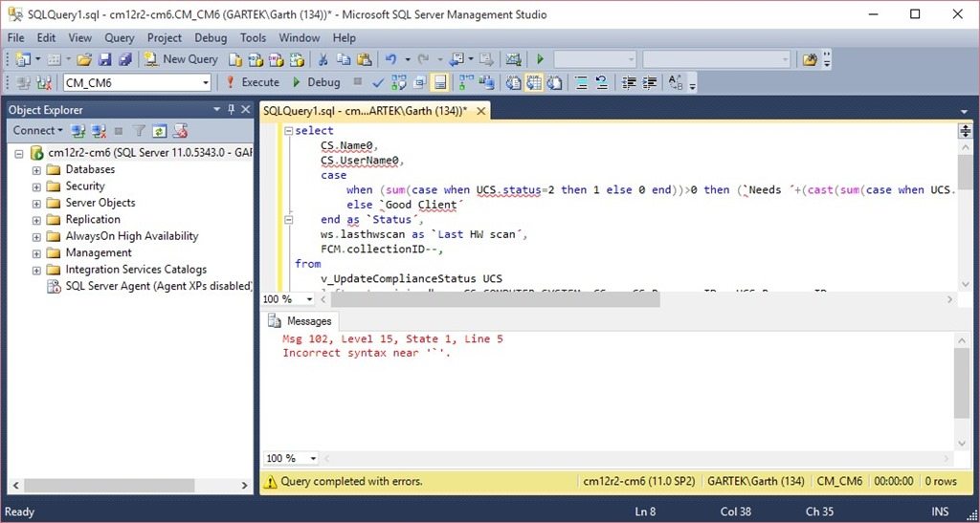Click Include Client Statistics icon
The image size is (980, 523).
point(487,82)
